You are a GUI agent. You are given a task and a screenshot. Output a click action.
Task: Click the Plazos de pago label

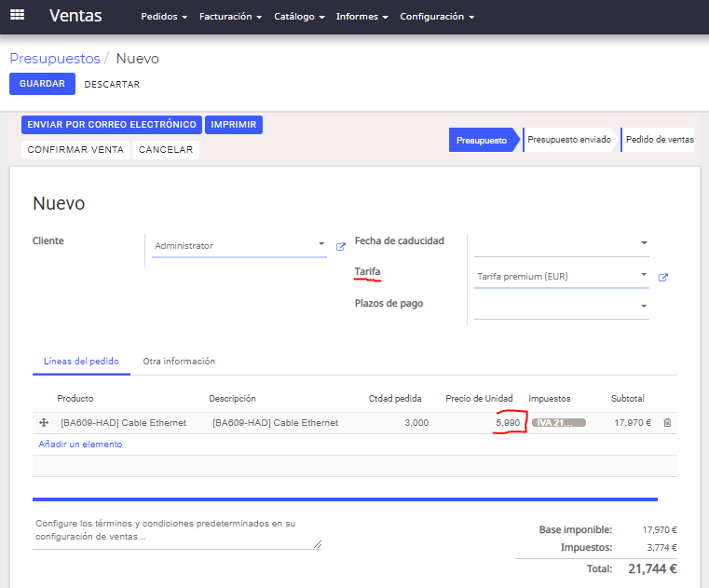pos(389,303)
